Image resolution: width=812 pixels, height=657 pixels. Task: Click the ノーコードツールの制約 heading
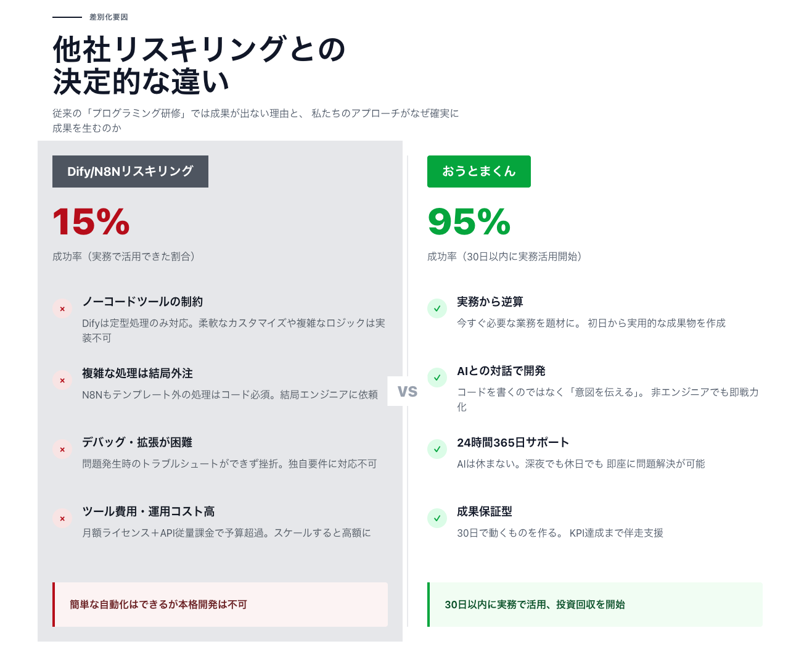click(x=142, y=302)
